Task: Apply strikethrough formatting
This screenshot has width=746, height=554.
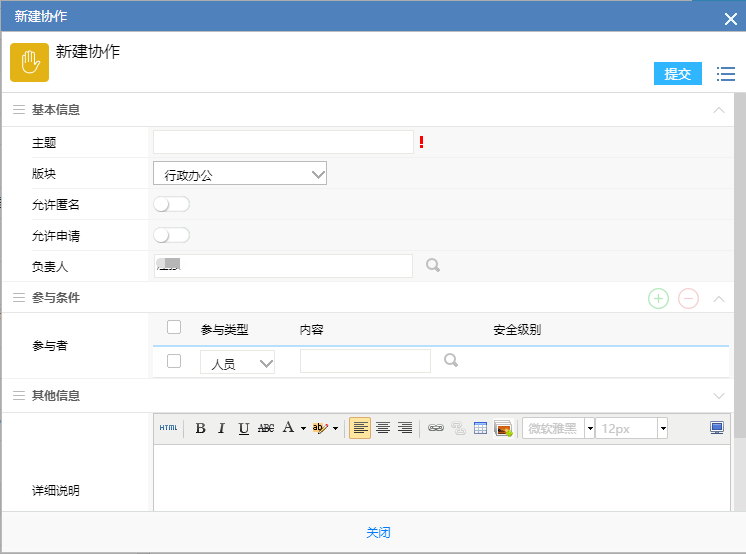Action: click(x=266, y=428)
